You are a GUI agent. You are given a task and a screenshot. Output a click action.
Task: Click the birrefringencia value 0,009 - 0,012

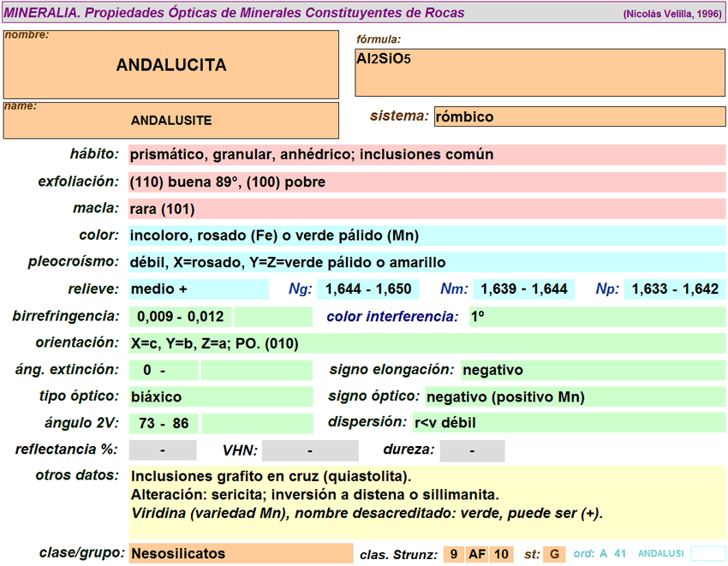tap(180, 317)
